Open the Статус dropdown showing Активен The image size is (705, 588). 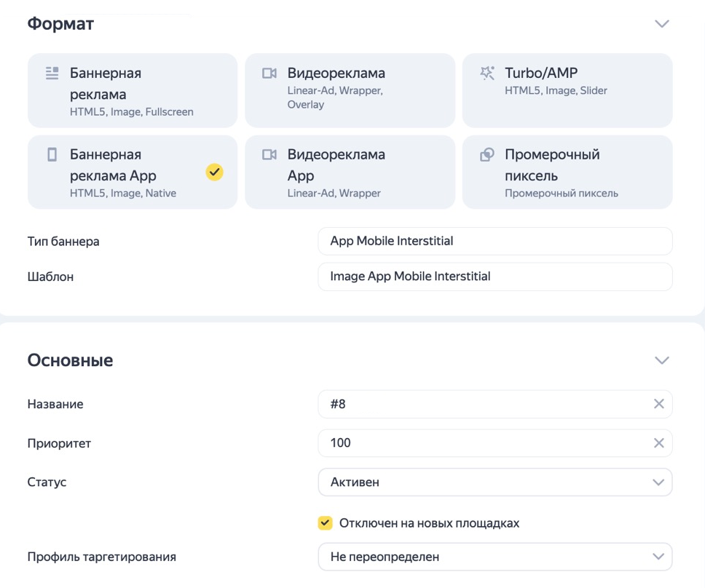pyautogui.click(x=495, y=482)
